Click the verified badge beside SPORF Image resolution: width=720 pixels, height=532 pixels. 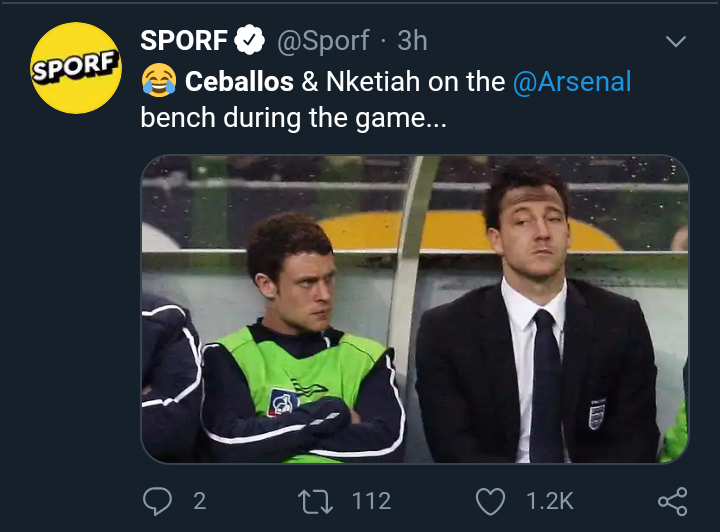[250, 42]
